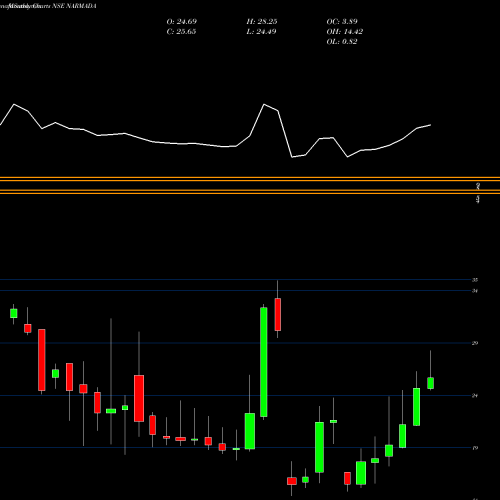Click the last green candle on the right
500x500 pixels.
point(431,383)
